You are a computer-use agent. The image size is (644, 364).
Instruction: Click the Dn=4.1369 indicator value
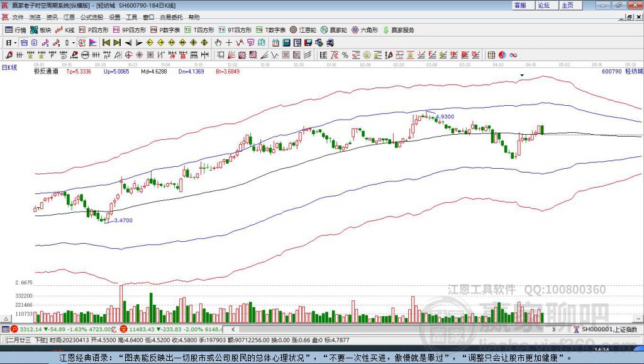tap(191, 72)
